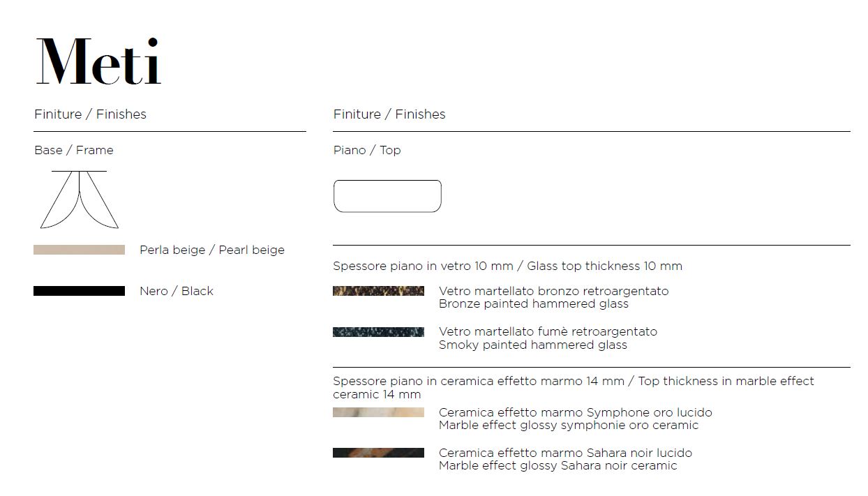Click the Nero / Black text label
868x496 pixels.
[x=177, y=291]
